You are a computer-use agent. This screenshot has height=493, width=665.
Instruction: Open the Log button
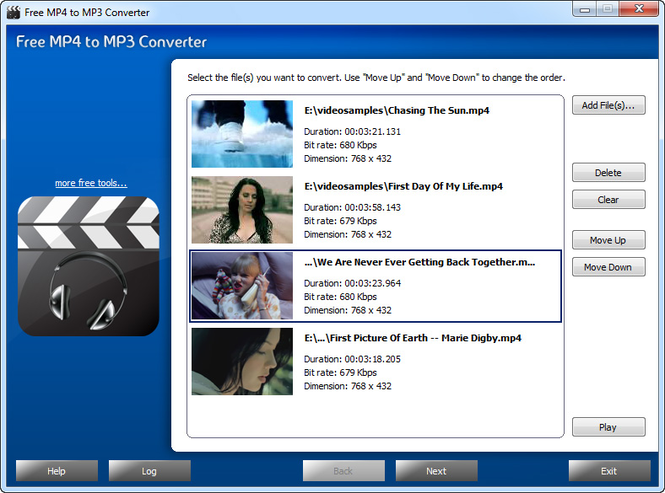tap(149, 471)
